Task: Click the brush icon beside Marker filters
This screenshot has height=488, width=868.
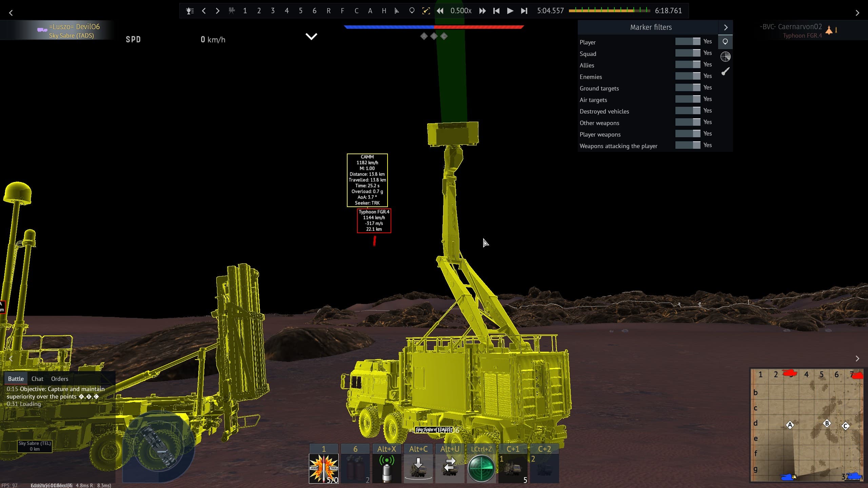Action: coord(725,71)
